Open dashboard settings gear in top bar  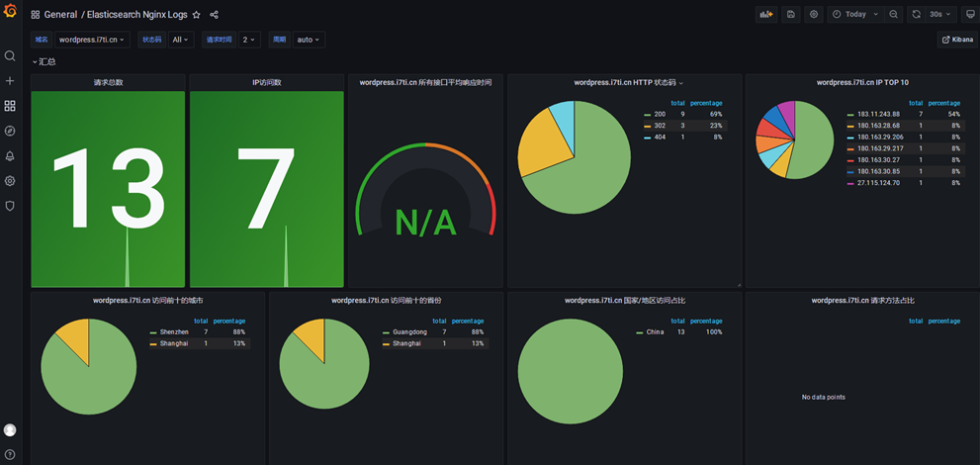(x=814, y=15)
